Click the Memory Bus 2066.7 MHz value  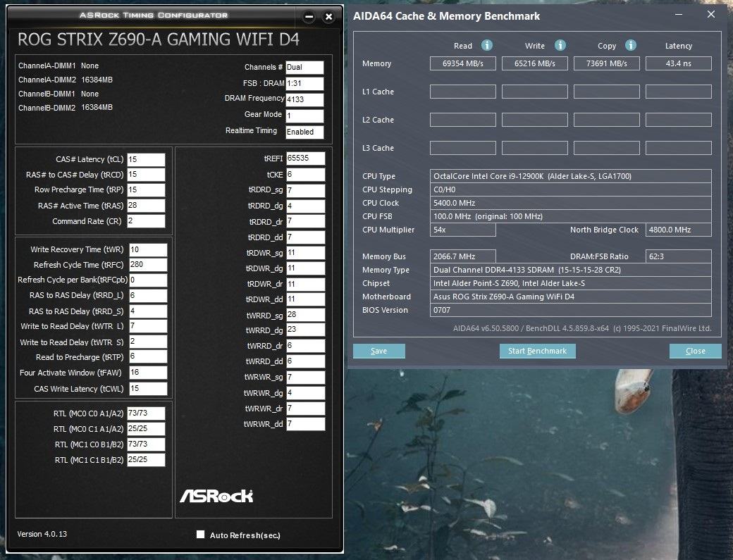click(463, 256)
